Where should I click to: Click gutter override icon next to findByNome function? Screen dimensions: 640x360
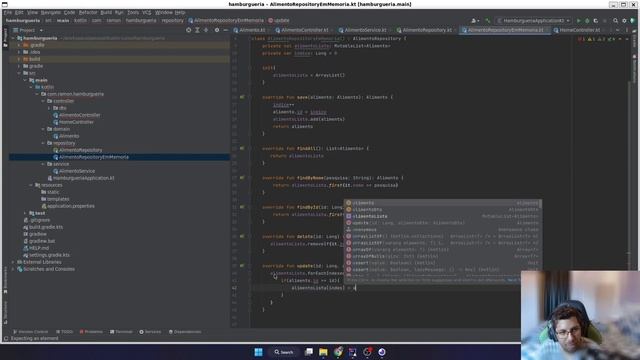(242, 178)
